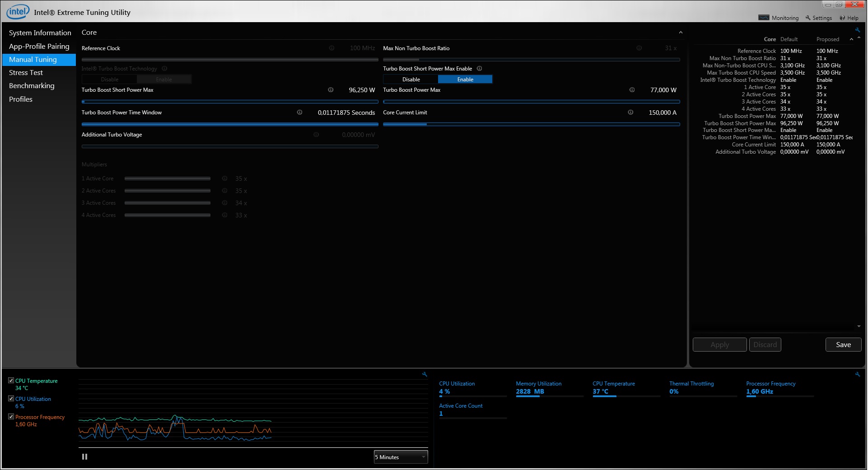Viewport: 868px width, 470px height.
Task: Adjust the Turbo Boost Short Power Max slider
Action: pyautogui.click(x=230, y=102)
